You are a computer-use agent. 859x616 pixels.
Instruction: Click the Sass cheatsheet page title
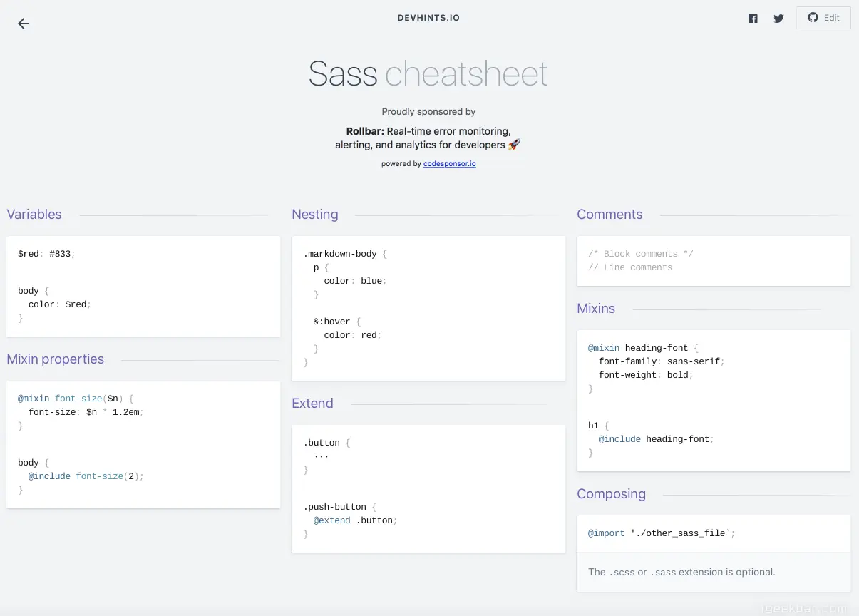(428, 73)
